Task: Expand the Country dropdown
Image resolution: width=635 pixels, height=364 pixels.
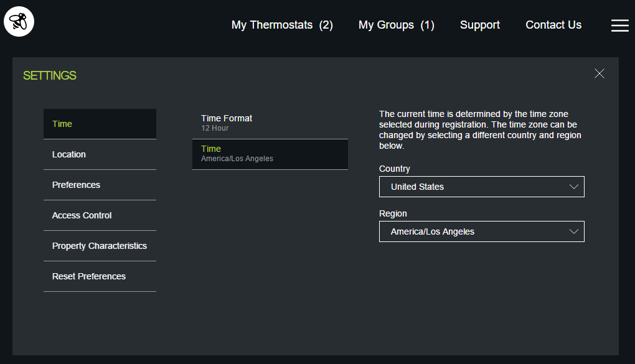Action: tap(481, 187)
